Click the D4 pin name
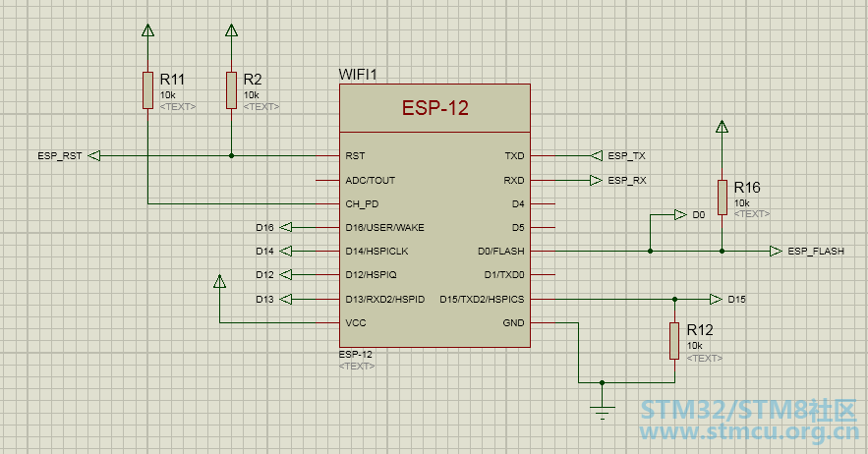The width and height of the screenshot is (868, 454). click(518, 203)
